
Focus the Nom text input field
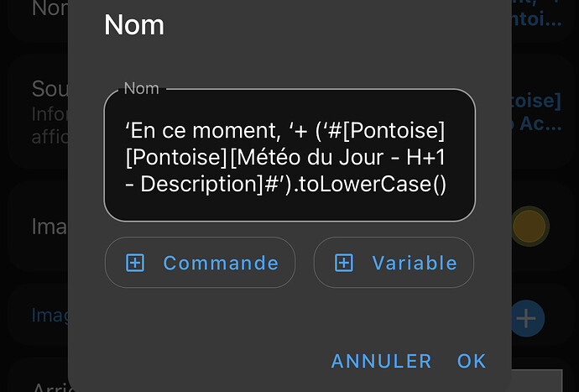(289, 156)
